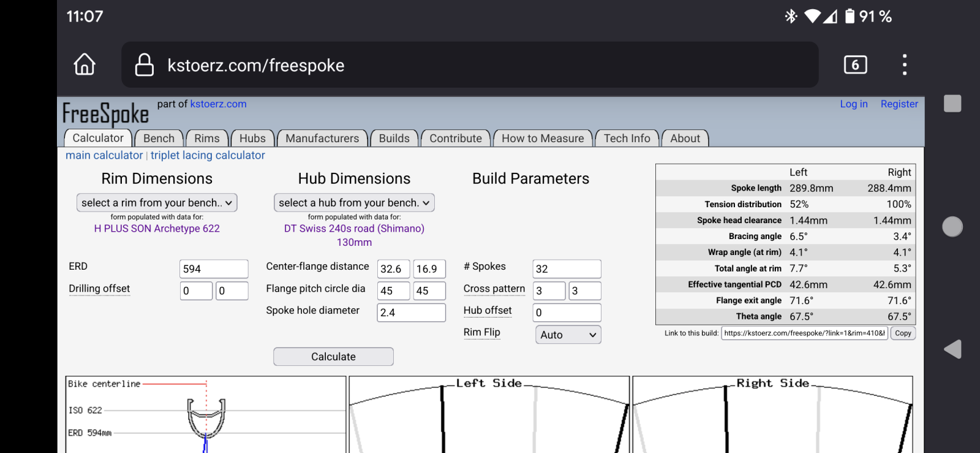Click the FreeSpoke logo
This screenshot has height=453, width=980.
point(105,114)
